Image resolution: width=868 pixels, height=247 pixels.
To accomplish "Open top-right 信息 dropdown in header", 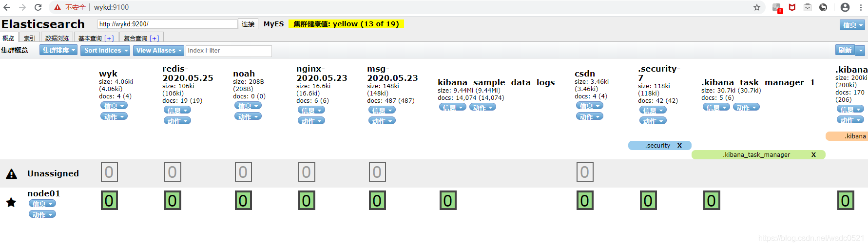I will pos(852,25).
